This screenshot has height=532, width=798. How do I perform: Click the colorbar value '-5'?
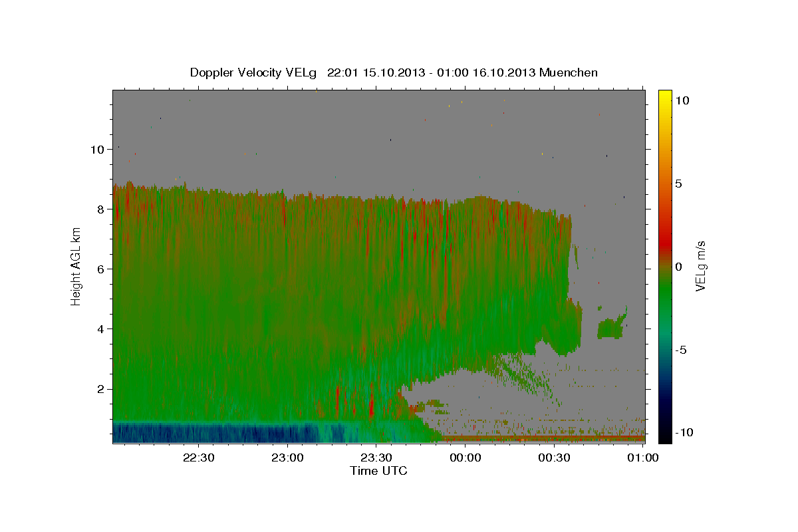tap(682, 350)
